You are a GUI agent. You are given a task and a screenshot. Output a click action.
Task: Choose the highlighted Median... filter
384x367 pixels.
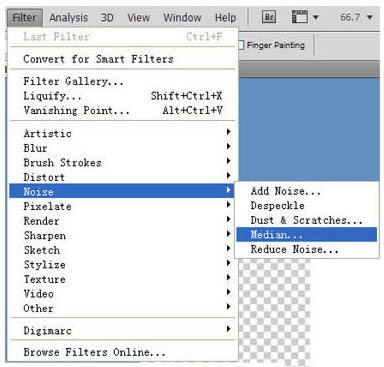tap(307, 235)
